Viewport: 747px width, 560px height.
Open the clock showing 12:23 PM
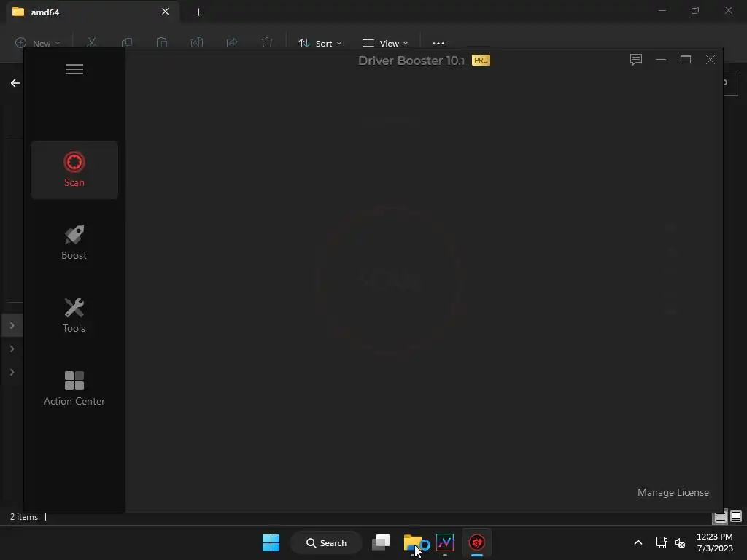(715, 542)
